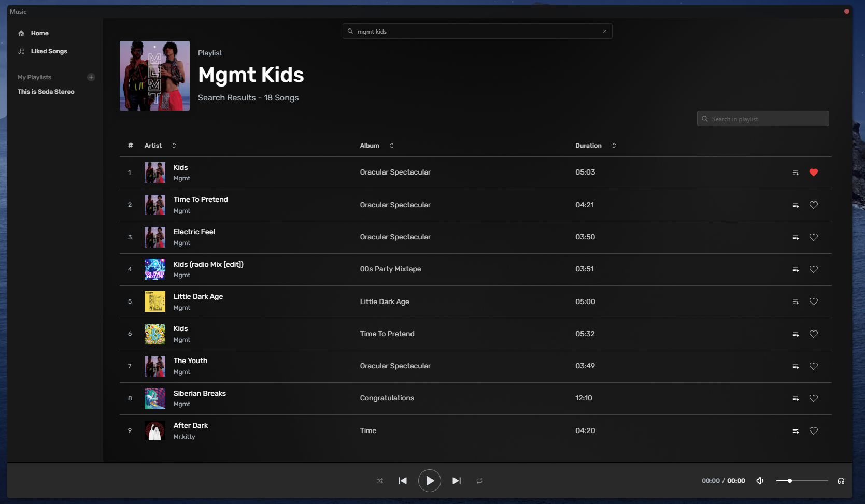Clear the mgmt kids search query
The image size is (865, 504).
(604, 31)
